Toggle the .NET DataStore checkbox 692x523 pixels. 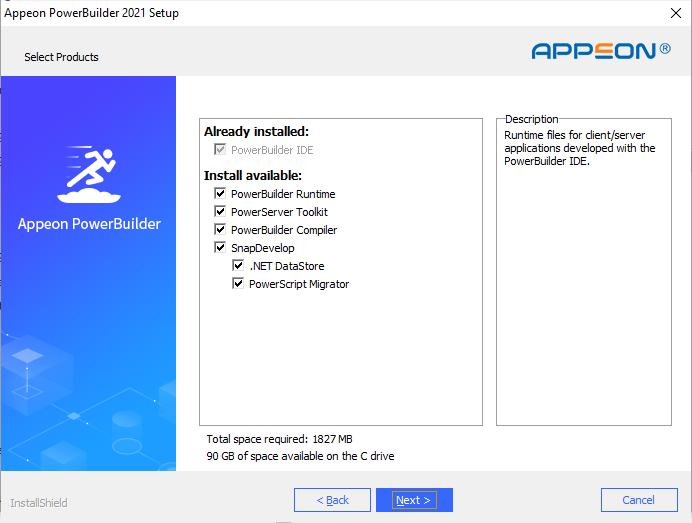click(x=238, y=266)
